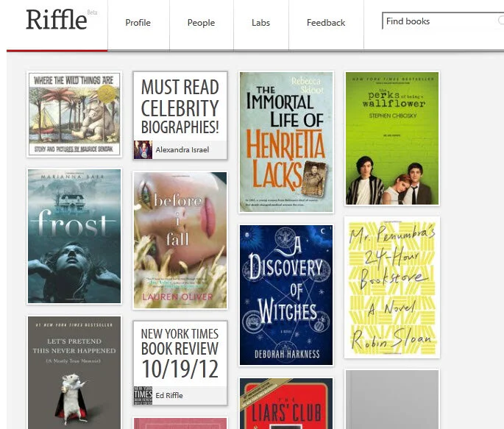The height and width of the screenshot is (429, 504).
Task: Select the Before I Fall cover
Action: point(180,241)
